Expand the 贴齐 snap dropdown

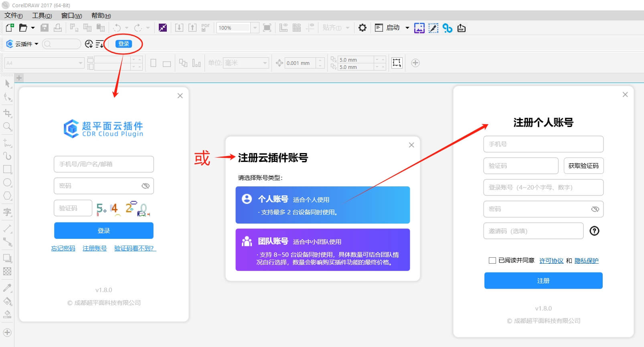tap(348, 28)
